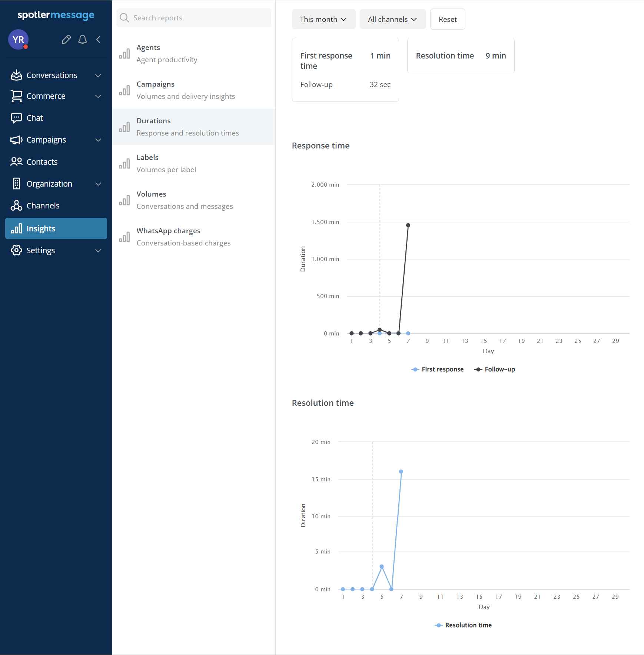The height and width of the screenshot is (655, 644).
Task: Collapse sidebar with the left arrow
Action: [x=99, y=40]
